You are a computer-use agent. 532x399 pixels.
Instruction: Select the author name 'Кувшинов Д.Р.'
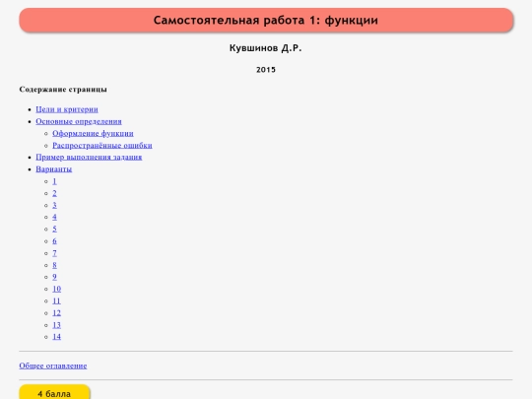(266, 48)
